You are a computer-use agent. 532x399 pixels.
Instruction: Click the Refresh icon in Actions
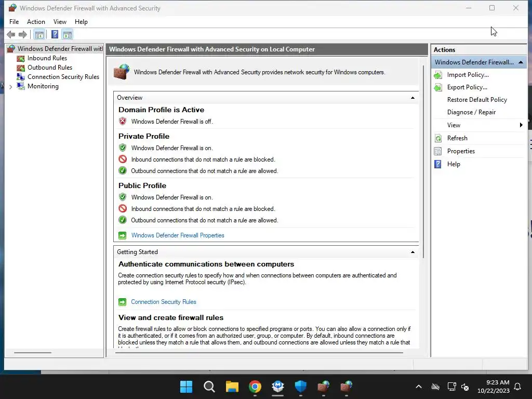coord(438,138)
